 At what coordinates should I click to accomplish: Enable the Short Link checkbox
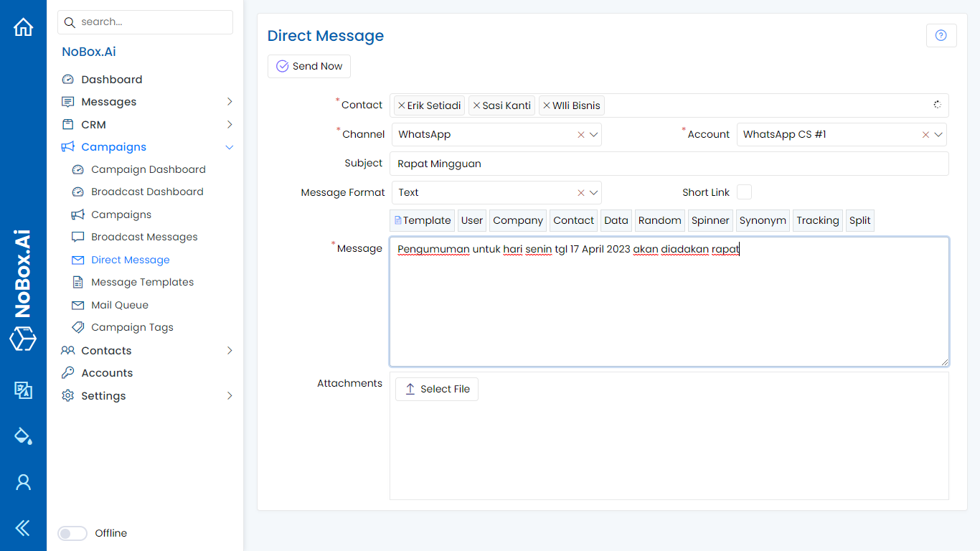745,192
